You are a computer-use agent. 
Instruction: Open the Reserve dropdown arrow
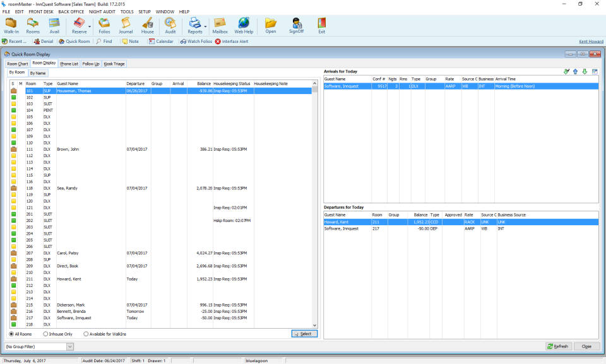90,26
